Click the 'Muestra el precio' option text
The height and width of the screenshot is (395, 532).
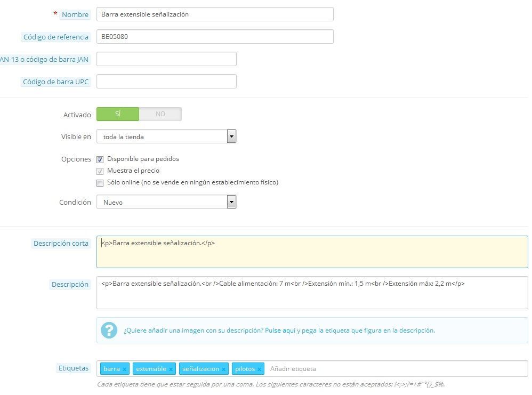[x=133, y=171]
